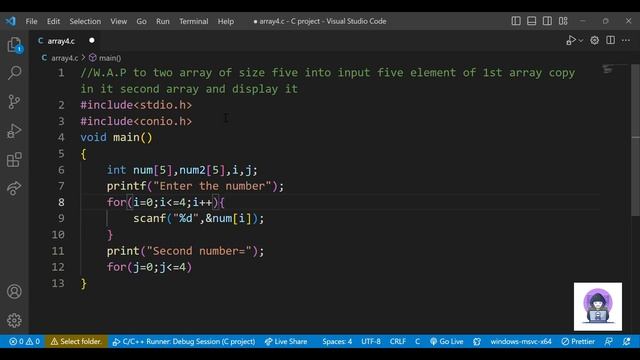The width and height of the screenshot is (640, 360).
Task: Place cursor on print Second number line
Action: pos(185,251)
